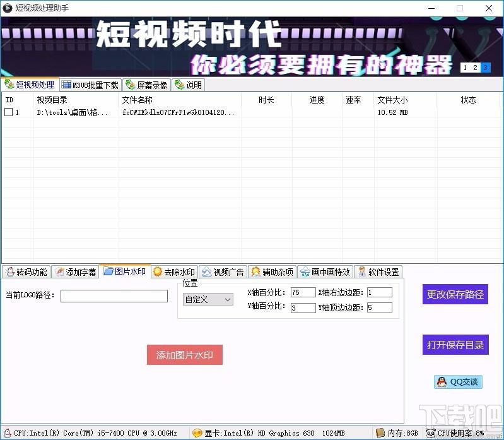
Task: Click the 打开保存目录 button
Action: pos(455,345)
